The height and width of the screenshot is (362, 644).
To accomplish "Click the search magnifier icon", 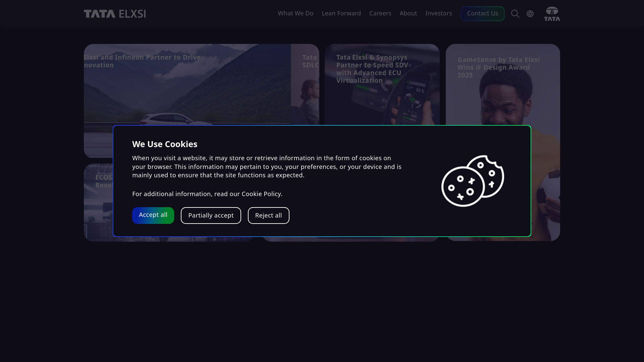I will [x=515, y=14].
